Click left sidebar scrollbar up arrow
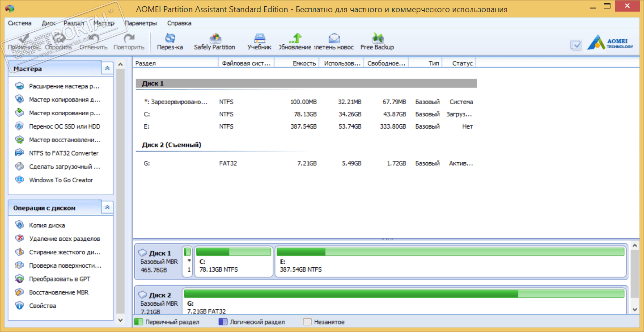 (120, 65)
